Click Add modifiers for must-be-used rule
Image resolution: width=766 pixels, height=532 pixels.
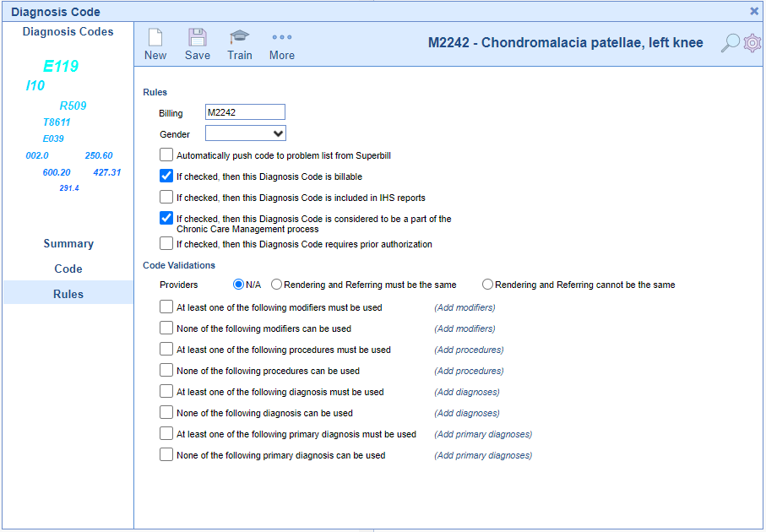(x=464, y=307)
